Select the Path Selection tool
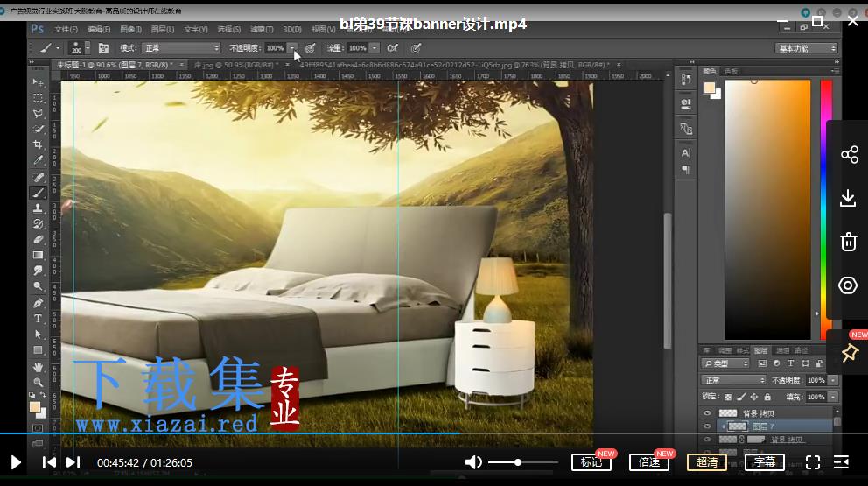Viewport: 868px width, 486px height. tap(38, 335)
